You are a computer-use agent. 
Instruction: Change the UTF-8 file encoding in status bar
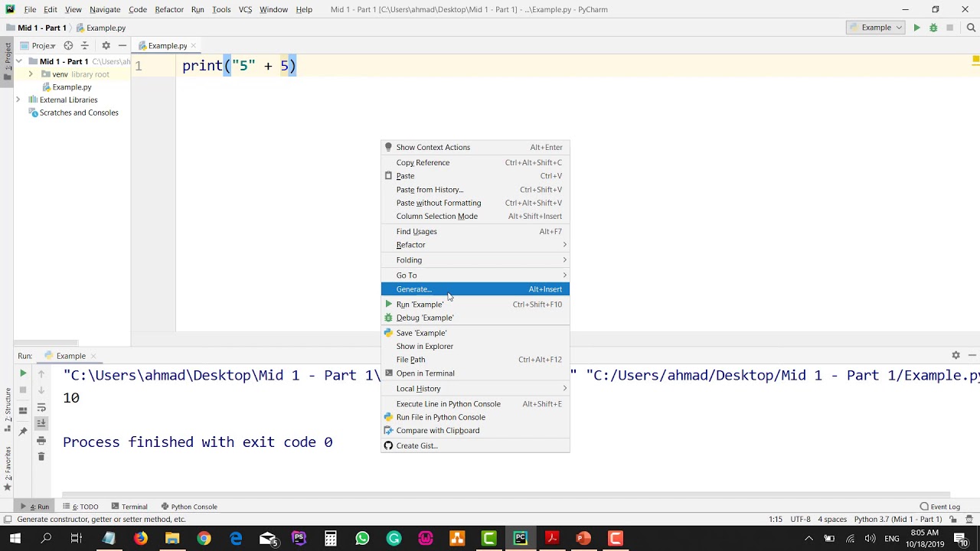pos(800,520)
